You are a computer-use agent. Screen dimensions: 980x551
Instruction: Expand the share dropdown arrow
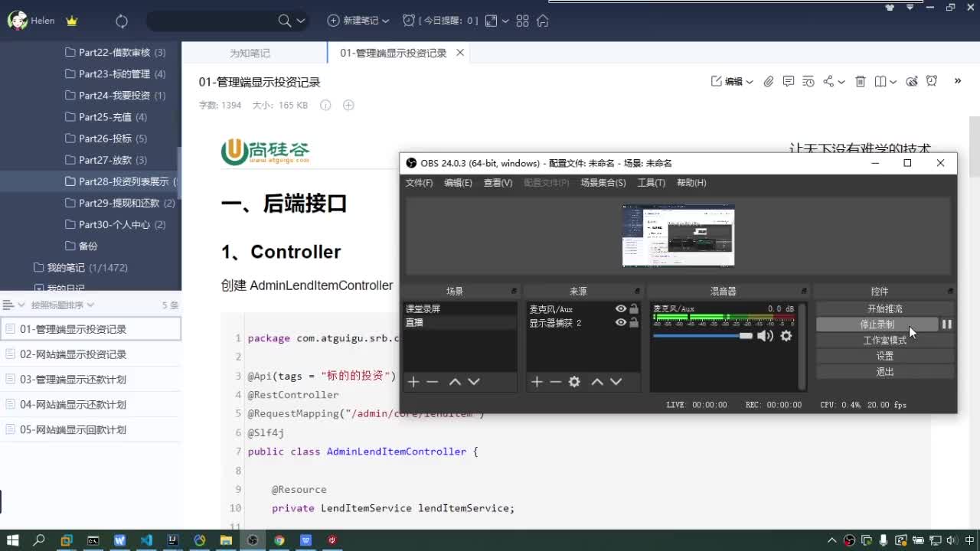(841, 82)
